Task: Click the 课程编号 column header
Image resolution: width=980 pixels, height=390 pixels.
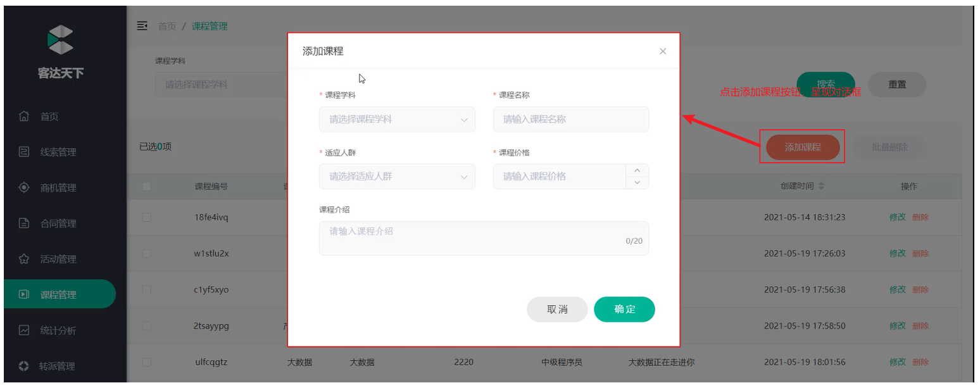Action: (x=211, y=186)
